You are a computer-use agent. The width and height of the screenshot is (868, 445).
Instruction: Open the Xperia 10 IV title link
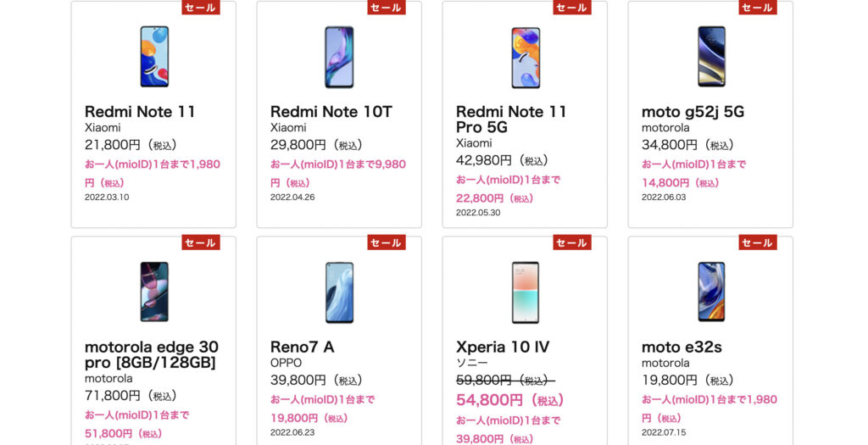503,348
